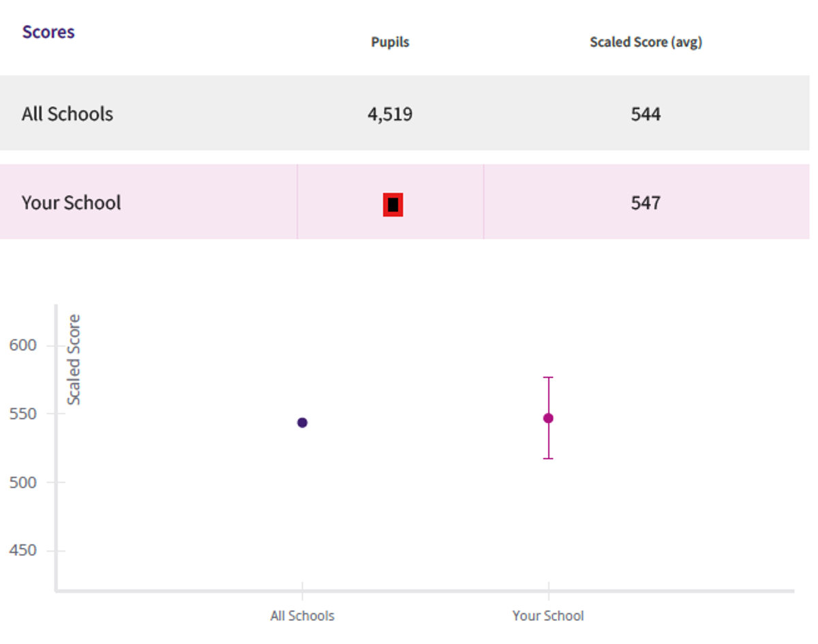
Task: Click the Pupils column header
Action: [390, 42]
